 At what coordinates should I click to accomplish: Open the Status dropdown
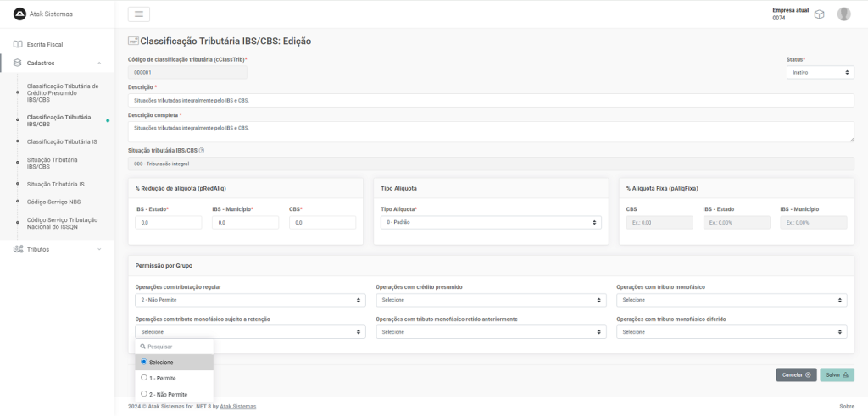pos(820,73)
